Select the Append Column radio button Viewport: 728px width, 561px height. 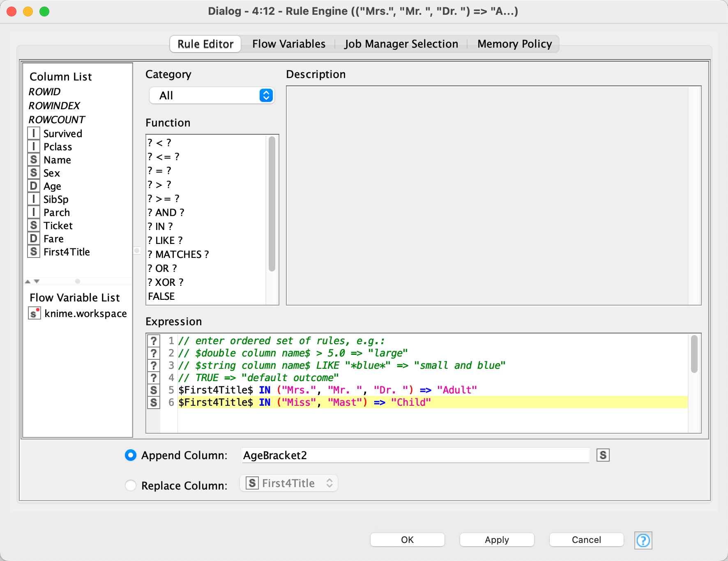click(x=131, y=455)
